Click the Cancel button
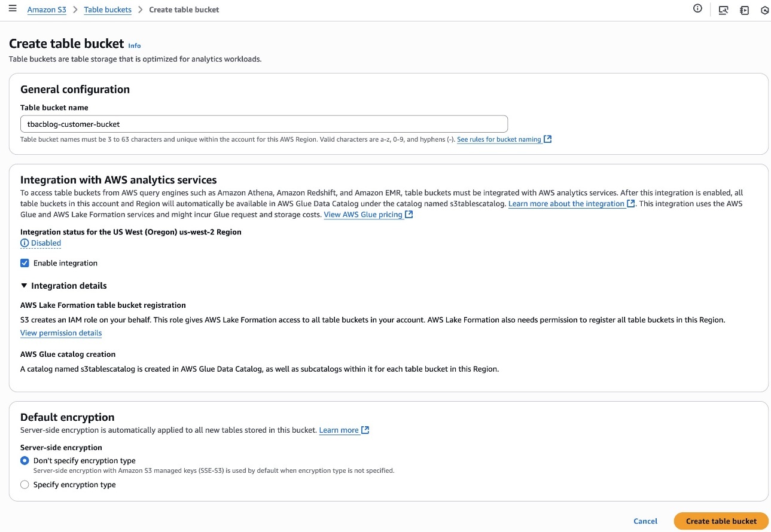The width and height of the screenshot is (771, 532). point(645,521)
